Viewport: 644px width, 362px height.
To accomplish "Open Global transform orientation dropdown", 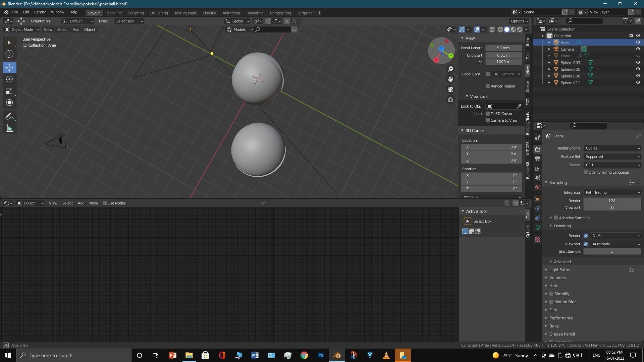I will point(237,21).
